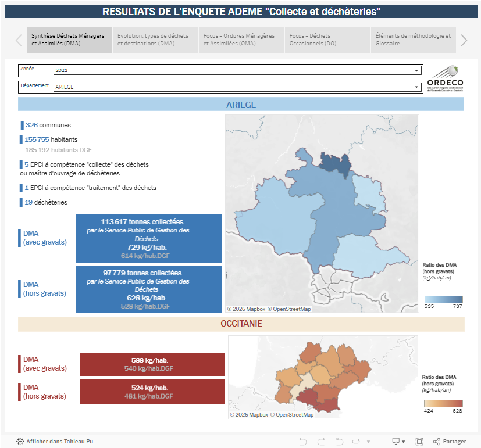Click the redo icon in the bottom toolbar
This screenshot has height=448, width=481.
coord(320,442)
